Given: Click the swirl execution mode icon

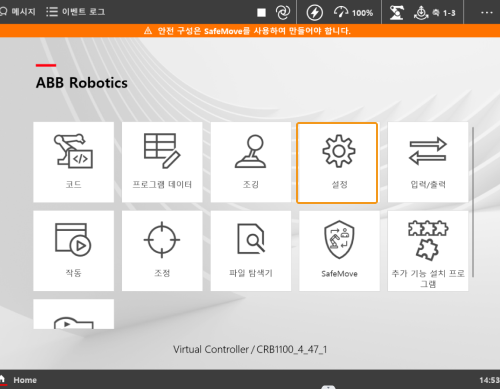Looking at the screenshot, I should tap(283, 12).
